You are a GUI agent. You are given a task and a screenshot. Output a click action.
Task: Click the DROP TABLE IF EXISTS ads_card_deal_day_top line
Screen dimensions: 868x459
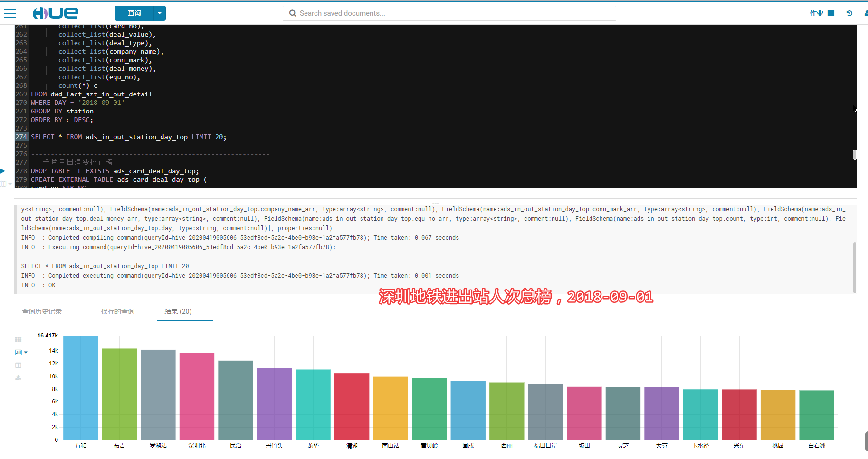(x=115, y=171)
